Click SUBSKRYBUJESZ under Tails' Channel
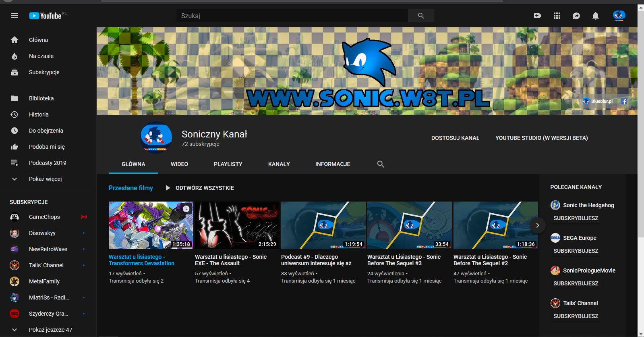 click(576, 316)
